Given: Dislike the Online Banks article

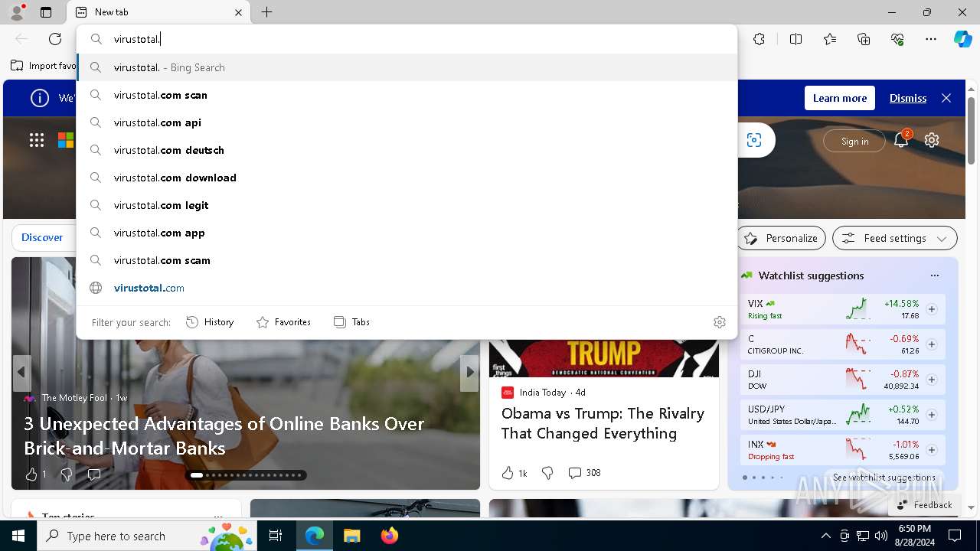Looking at the screenshot, I should click(x=67, y=474).
